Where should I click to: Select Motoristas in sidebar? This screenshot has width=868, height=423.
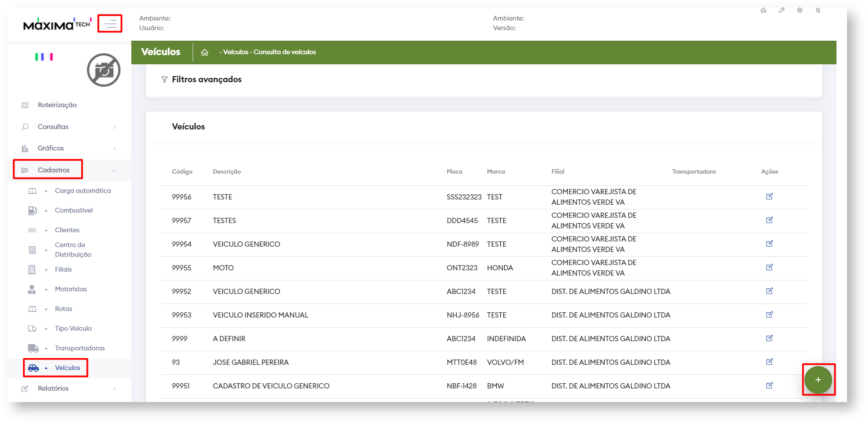[70, 289]
